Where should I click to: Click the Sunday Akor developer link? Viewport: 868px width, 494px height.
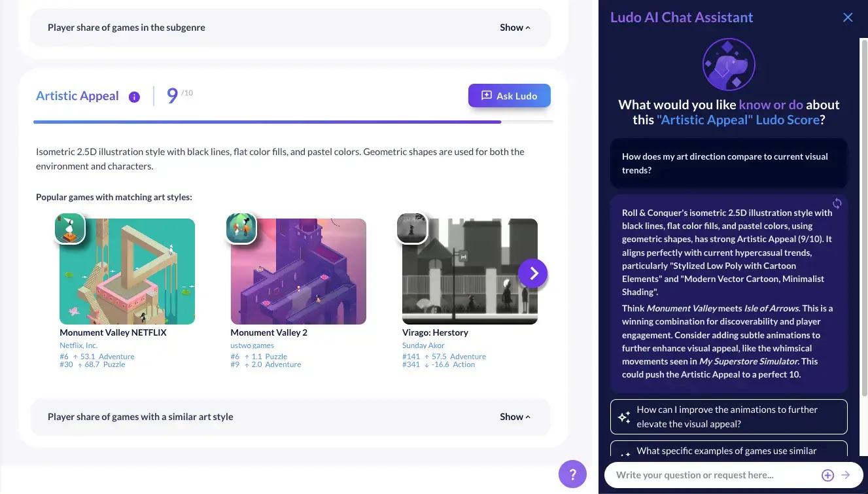point(423,345)
